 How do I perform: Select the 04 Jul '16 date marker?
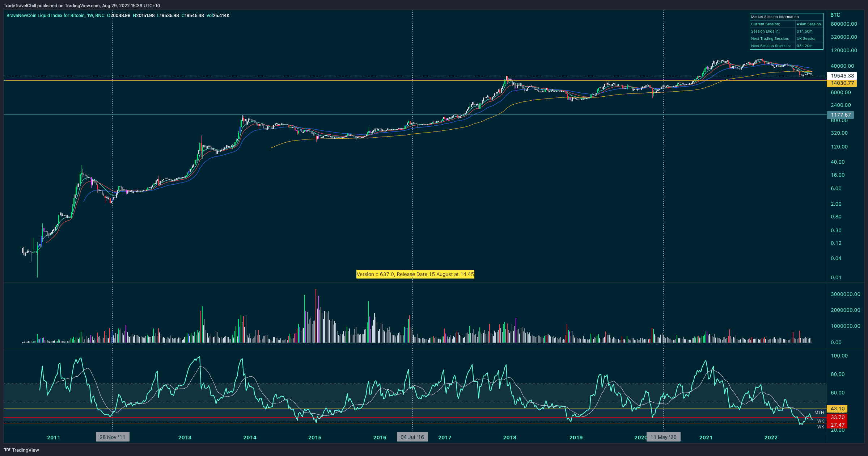pos(412,437)
